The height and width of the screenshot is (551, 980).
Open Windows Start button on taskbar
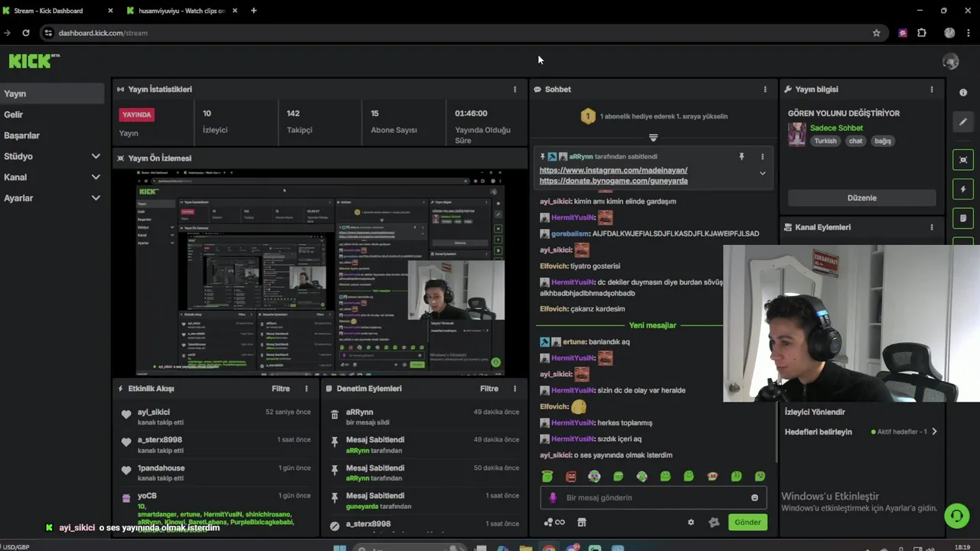coord(339,548)
